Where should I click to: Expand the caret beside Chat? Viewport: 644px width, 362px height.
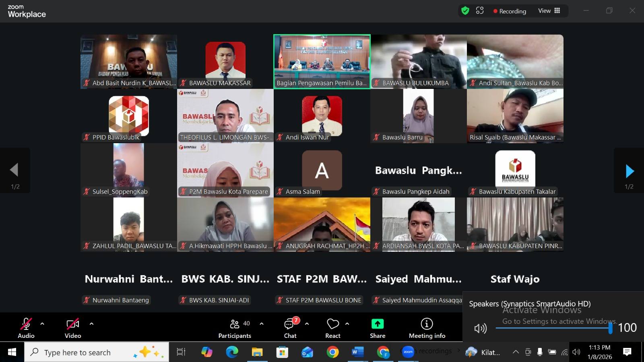click(307, 324)
